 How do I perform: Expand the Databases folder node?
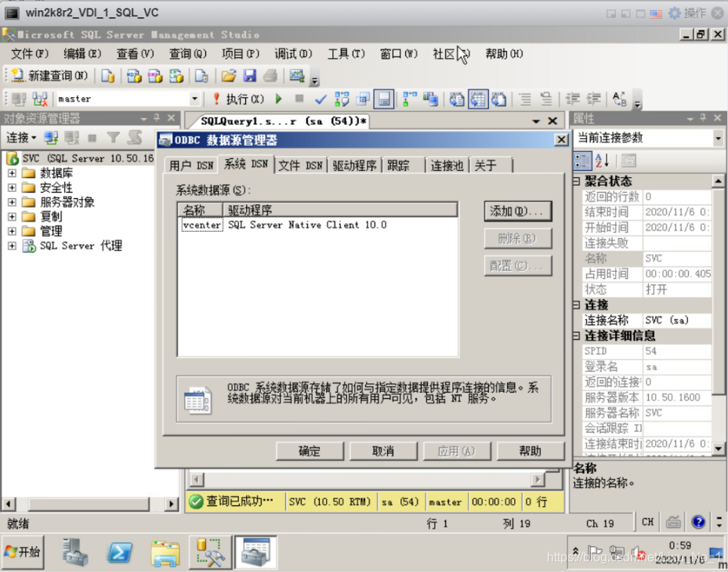tap(12, 173)
